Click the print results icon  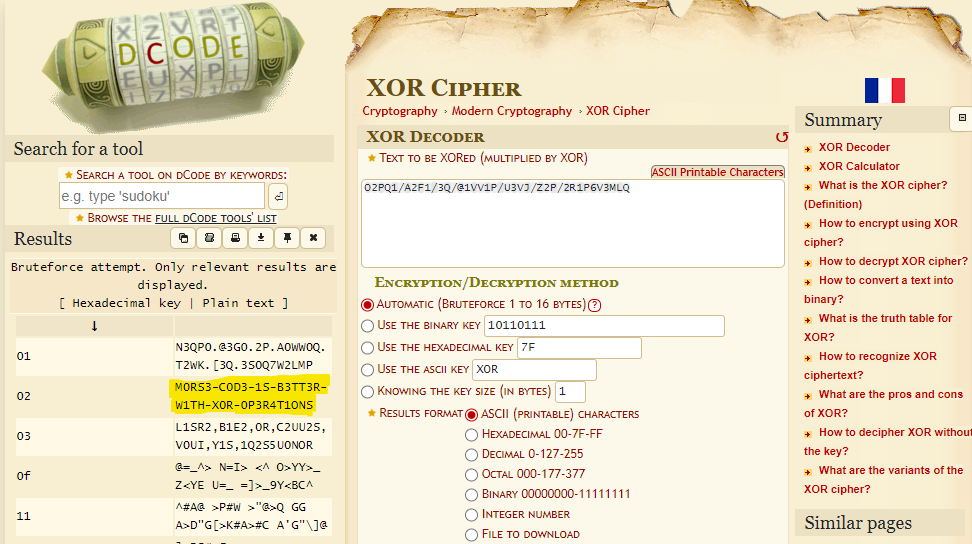click(x=235, y=238)
